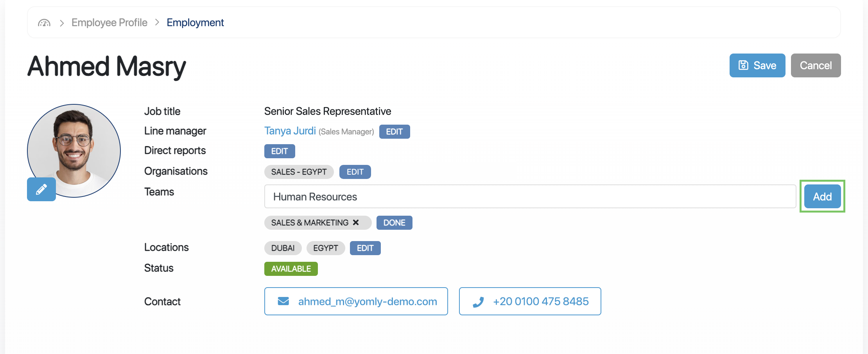
Task: Click the Teams input field
Action: (530, 197)
